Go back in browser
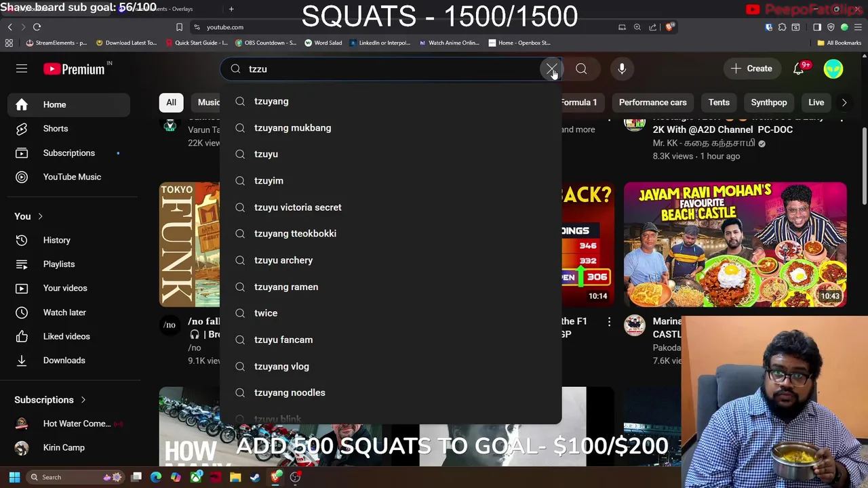The image size is (868, 488). (x=9, y=27)
